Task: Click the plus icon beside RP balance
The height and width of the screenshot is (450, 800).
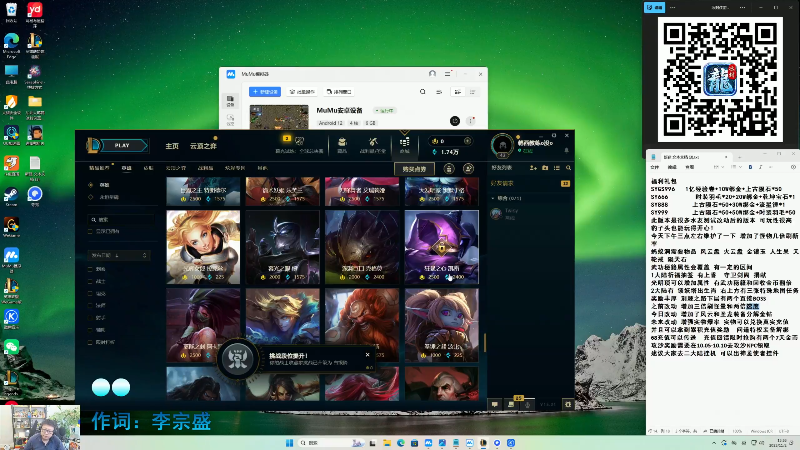Action: pos(467,141)
